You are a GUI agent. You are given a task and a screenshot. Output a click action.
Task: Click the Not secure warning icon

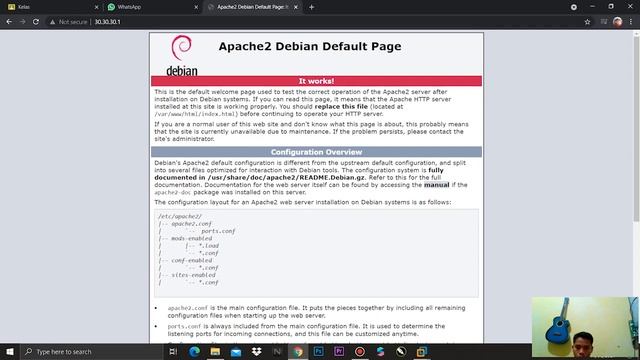(52, 22)
